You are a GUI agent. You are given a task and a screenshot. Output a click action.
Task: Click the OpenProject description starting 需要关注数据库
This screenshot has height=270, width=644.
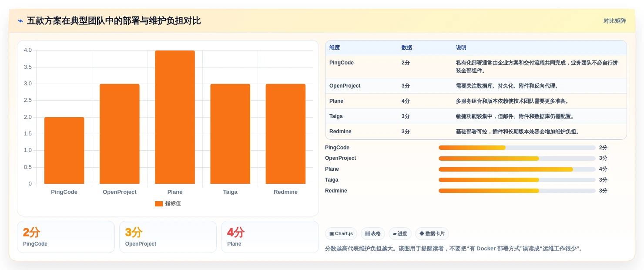(x=508, y=86)
